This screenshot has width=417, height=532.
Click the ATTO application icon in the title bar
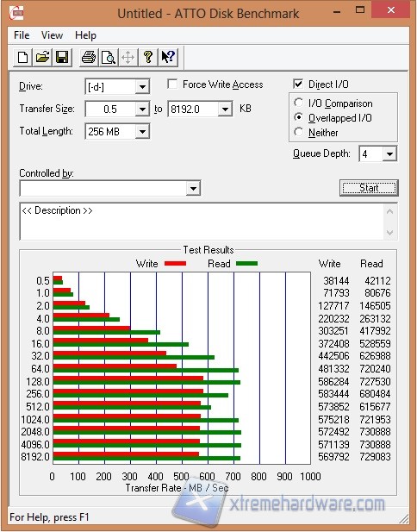[x=16, y=13]
